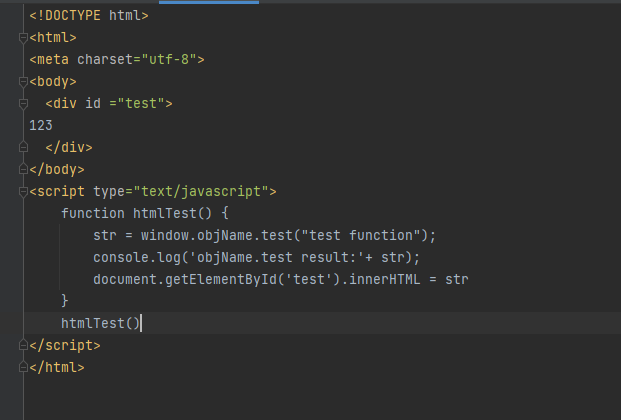
Task: Click the "text/javascript" attribute value
Action: click(201, 192)
